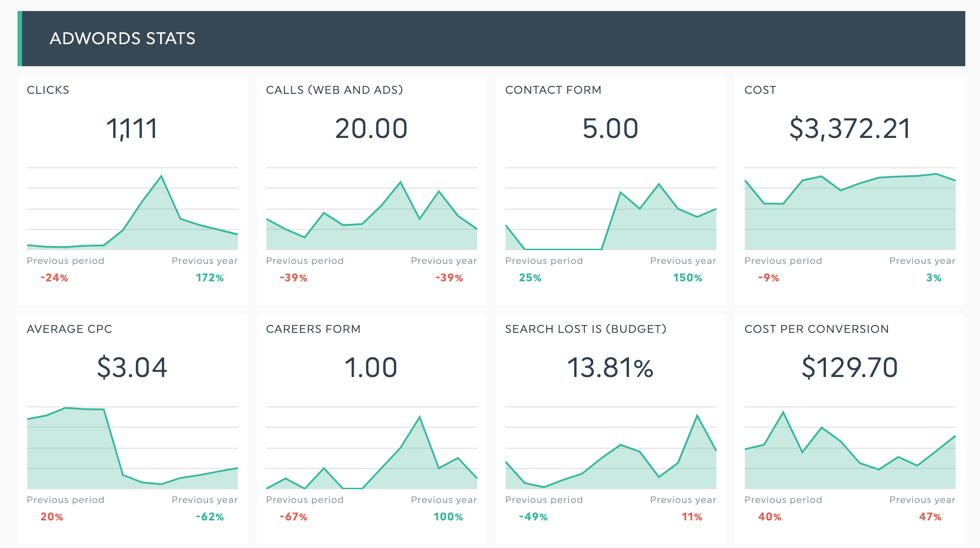Viewport: 980px width, 548px height.
Task: Click the 150% previous year value
Action: point(688,278)
